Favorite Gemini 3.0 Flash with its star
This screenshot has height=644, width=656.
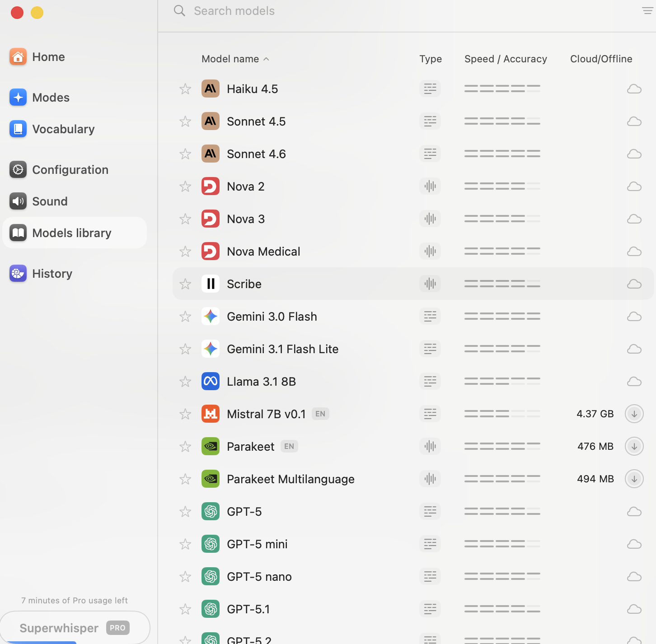coord(185,317)
